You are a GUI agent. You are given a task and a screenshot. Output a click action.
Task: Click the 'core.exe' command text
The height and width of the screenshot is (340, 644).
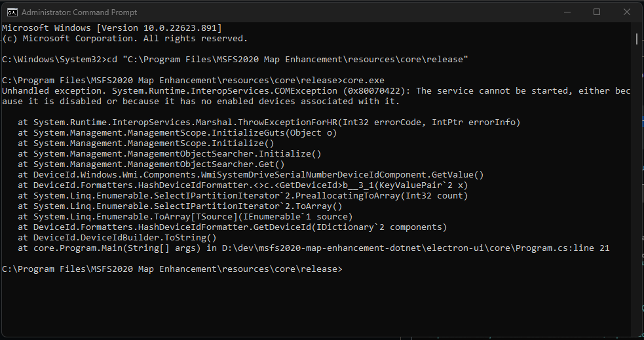point(364,81)
